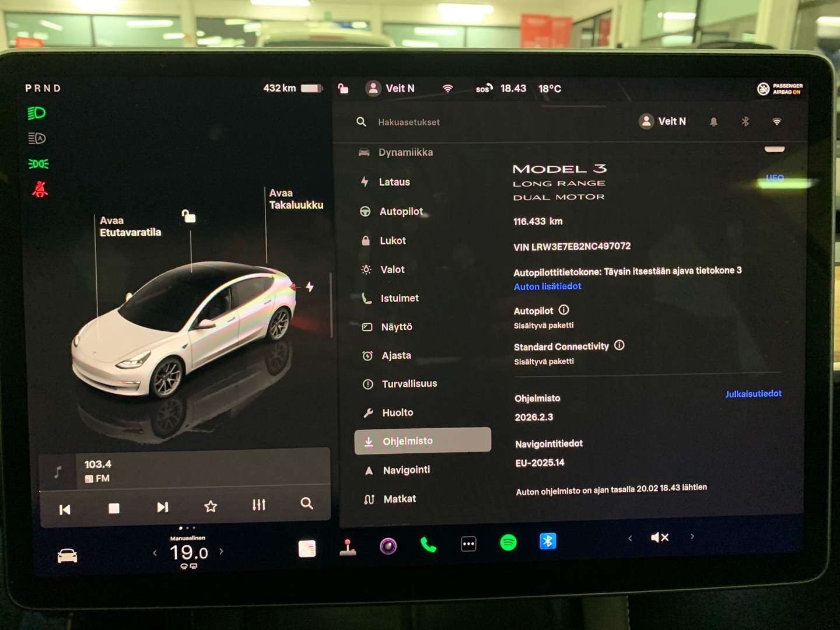Tap the unlock icon in the status bar
The height and width of the screenshot is (630, 840).
pos(342,88)
